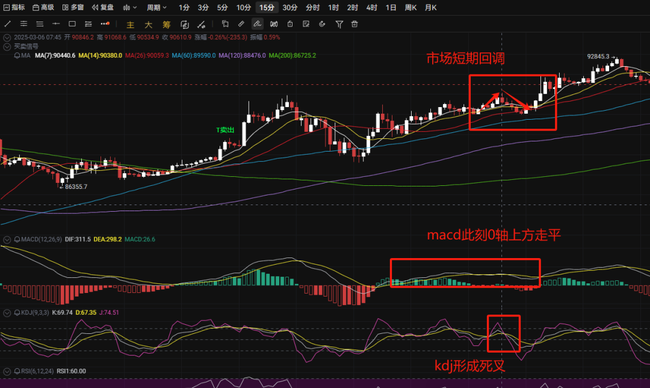Click the trash can delete drawings icon
The height and width of the screenshot is (388, 650).
pos(354,24)
